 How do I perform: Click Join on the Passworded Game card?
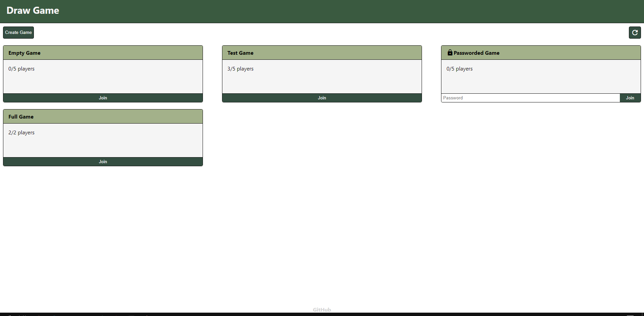click(x=630, y=98)
